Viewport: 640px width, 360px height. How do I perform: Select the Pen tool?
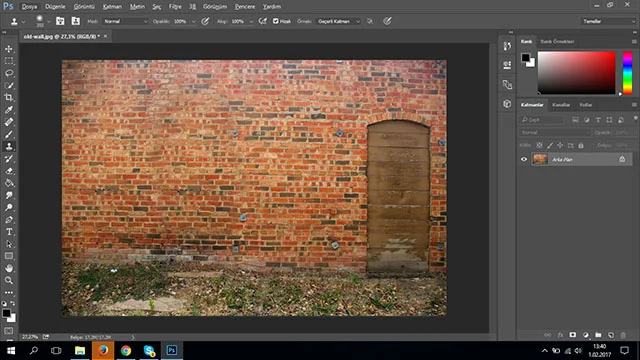pyautogui.click(x=9, y=220)
